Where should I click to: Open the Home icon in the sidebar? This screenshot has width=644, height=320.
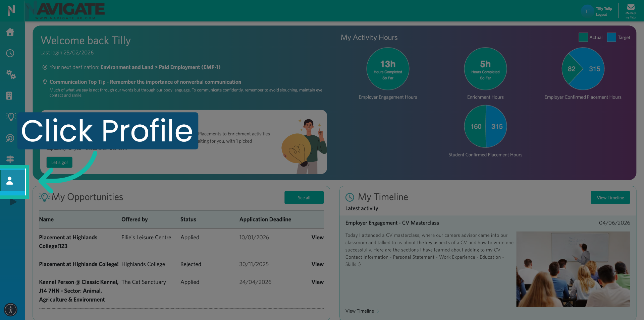point(10,32)
